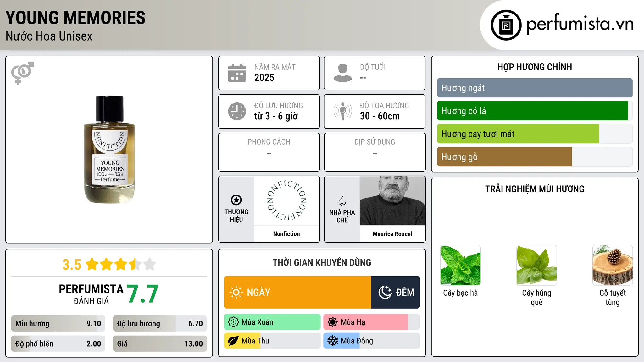Click the Perfumista 7.7 rating score

tap(143, 294)
